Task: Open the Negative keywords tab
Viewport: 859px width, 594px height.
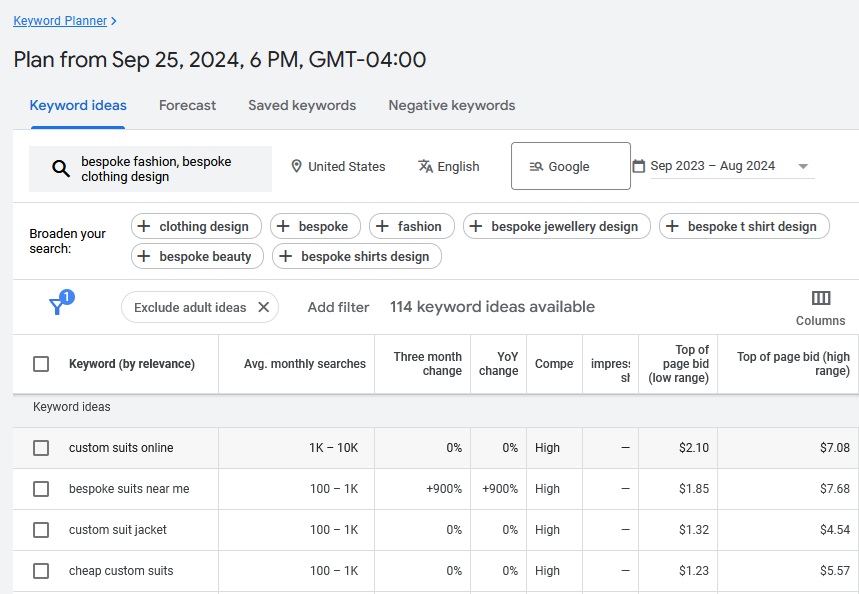Action: [451, 104]
